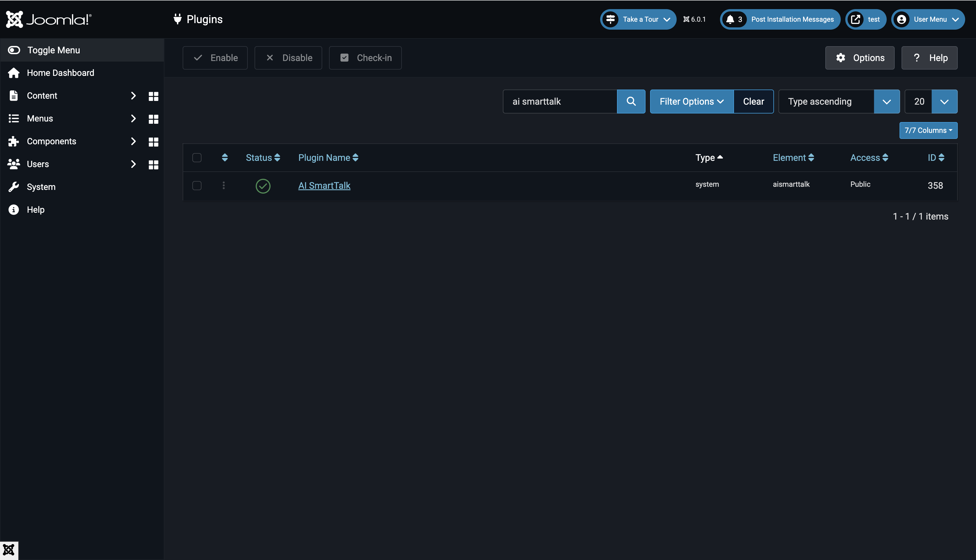Select the Toggle Menu icon
The height and width of the screenshot is (560, 976).
click(14, 50)
